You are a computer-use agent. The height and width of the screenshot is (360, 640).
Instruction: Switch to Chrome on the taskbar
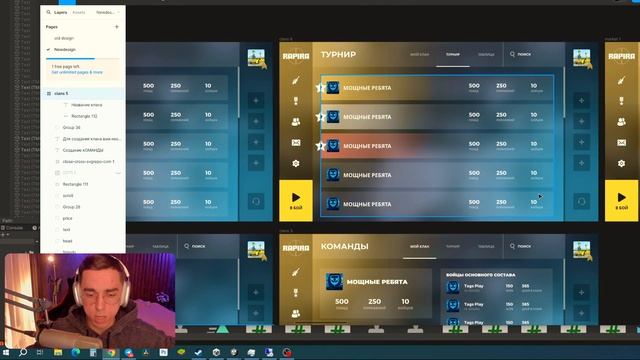point(111,352)
